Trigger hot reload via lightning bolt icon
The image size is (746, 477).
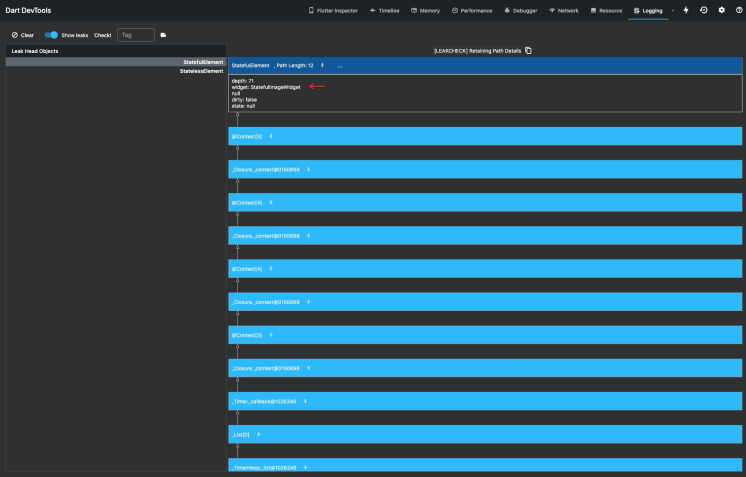(x=686, y=10)
